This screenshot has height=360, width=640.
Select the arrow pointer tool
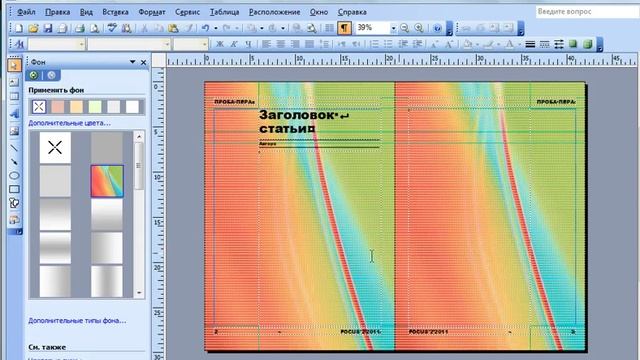14,65
